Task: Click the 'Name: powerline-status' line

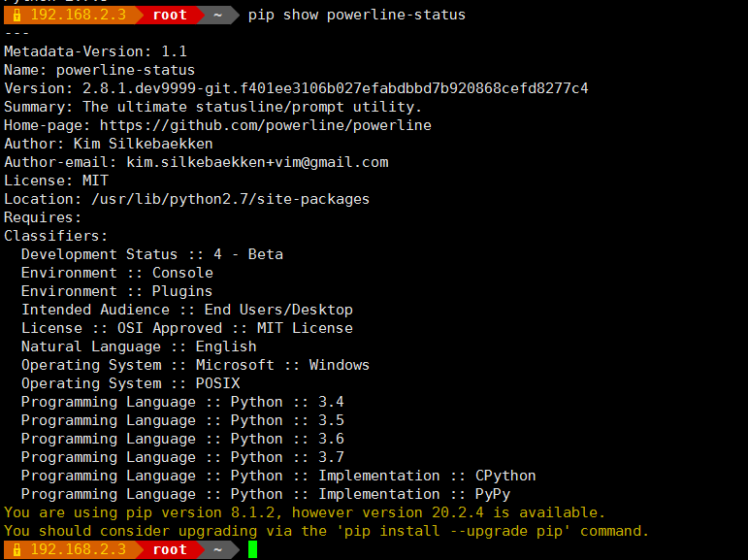Action: pyautogui.click(x=99, y=70)
